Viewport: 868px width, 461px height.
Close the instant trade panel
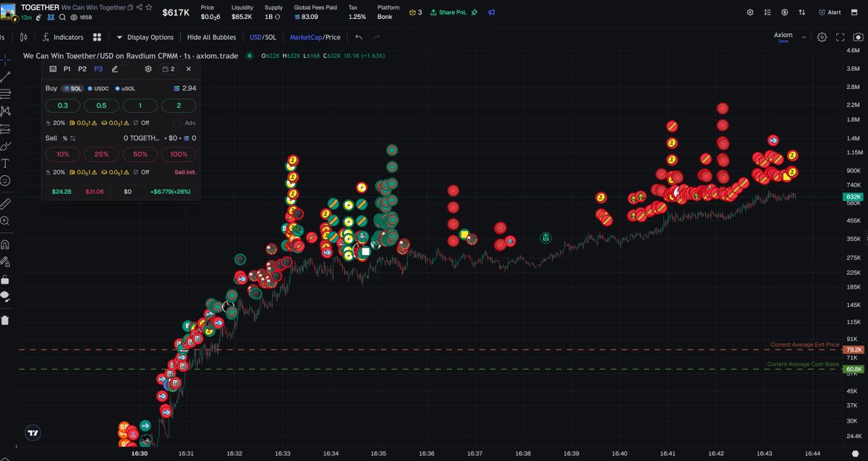click(189, 69)
